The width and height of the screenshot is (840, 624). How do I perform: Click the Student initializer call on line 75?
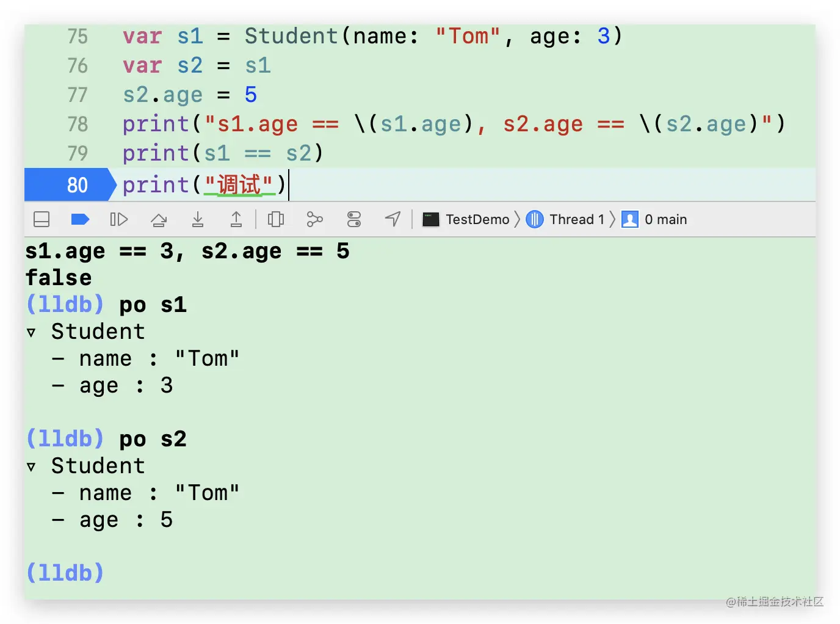coord(433,36)
